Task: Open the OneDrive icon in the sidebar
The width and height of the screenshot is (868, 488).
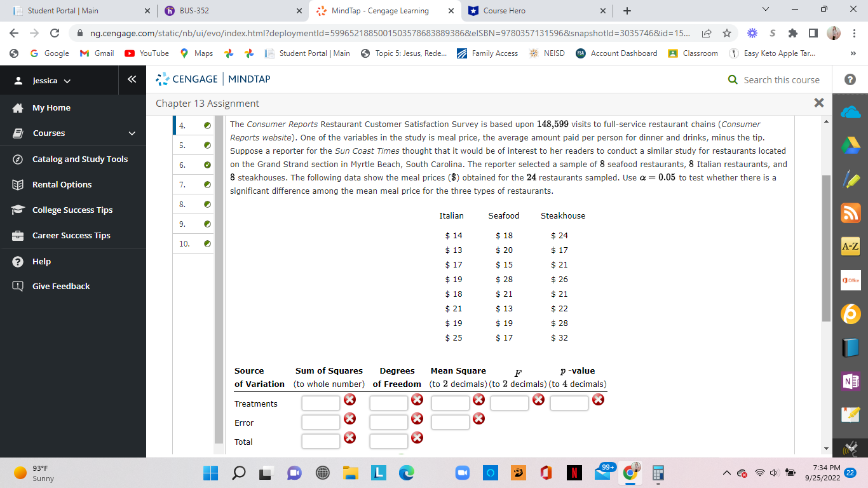Action: click(x=850, y=112)
